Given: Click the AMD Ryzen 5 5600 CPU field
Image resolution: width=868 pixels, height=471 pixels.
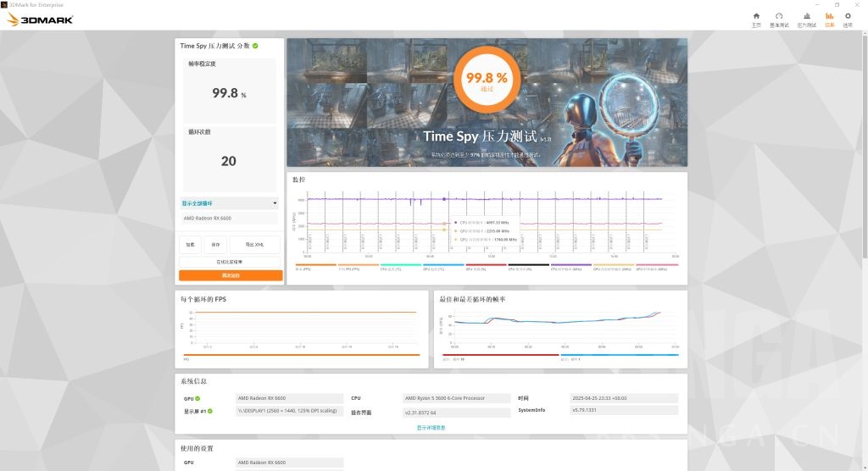Looking at the screenshot, I should click(x=457, y=398).
